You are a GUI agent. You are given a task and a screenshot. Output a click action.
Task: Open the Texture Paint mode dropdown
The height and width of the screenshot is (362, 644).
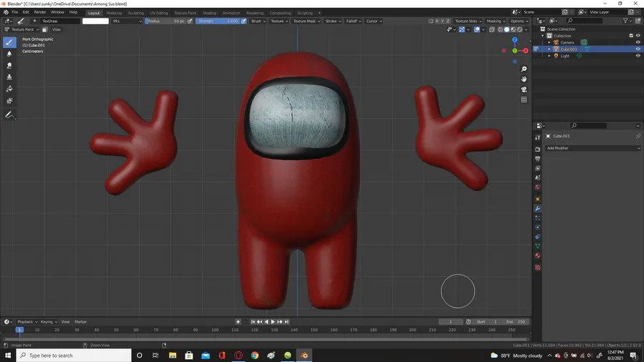[21, 29]
